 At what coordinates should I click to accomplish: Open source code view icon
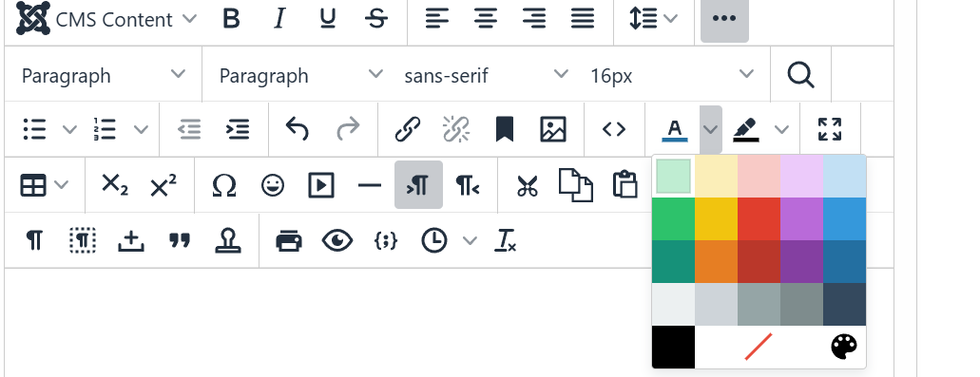614,130
